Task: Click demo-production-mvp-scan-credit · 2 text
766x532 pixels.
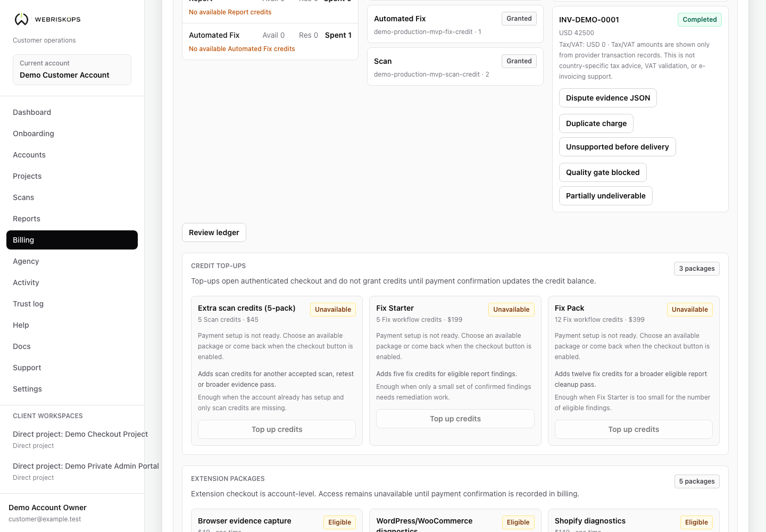Action: [x=431, y=74]
